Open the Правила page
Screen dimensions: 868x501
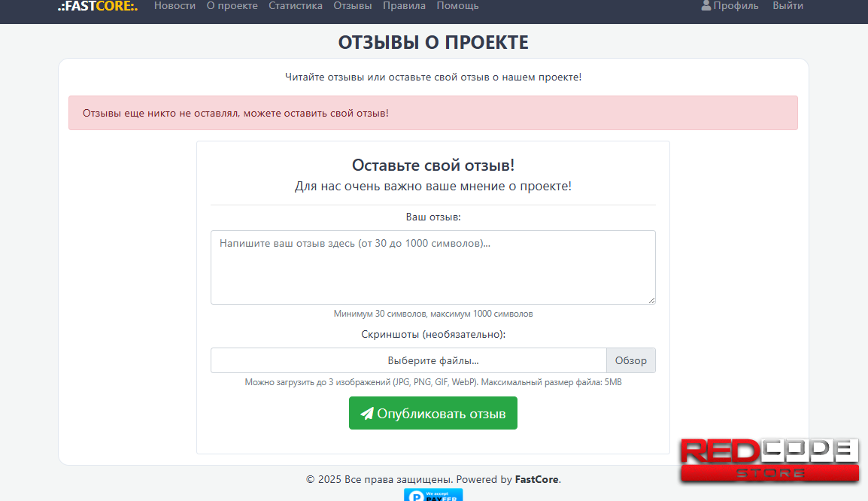click(404, 6)
